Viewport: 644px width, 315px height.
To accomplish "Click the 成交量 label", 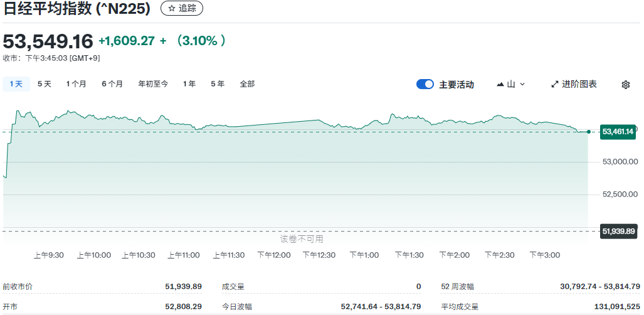I will pyautogui.click(x=233, y=286).
